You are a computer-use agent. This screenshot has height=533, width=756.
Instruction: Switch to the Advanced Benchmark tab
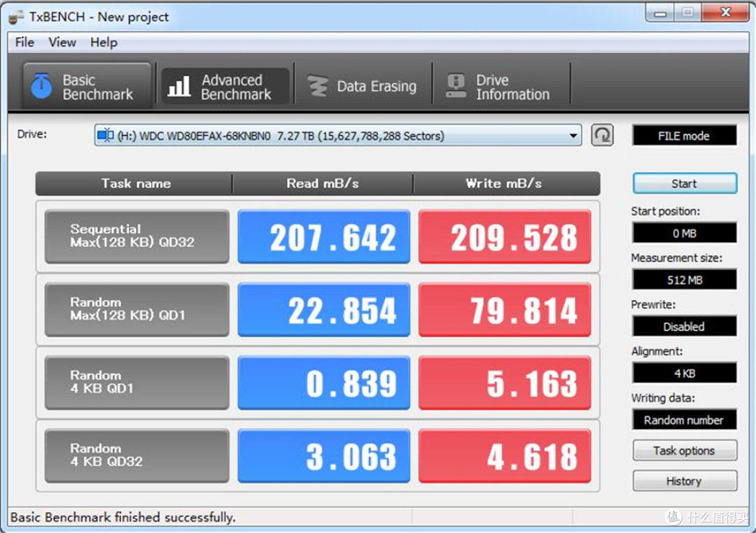[225, 87]
